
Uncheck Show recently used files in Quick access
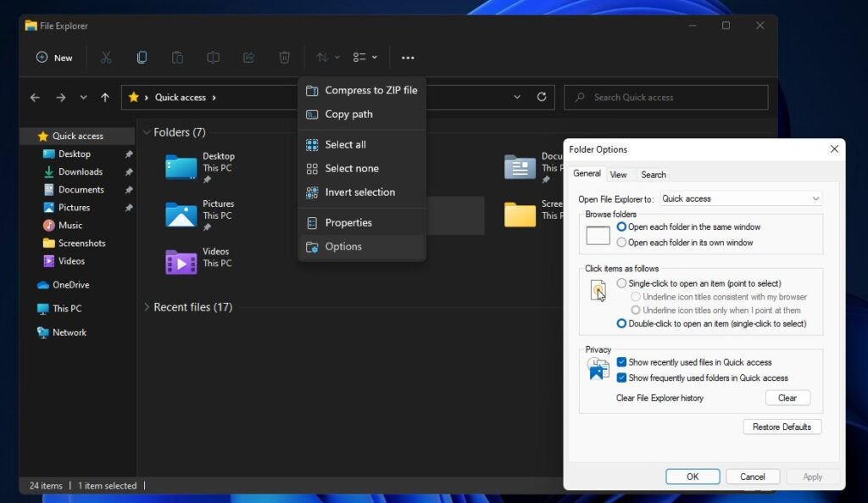622,362
